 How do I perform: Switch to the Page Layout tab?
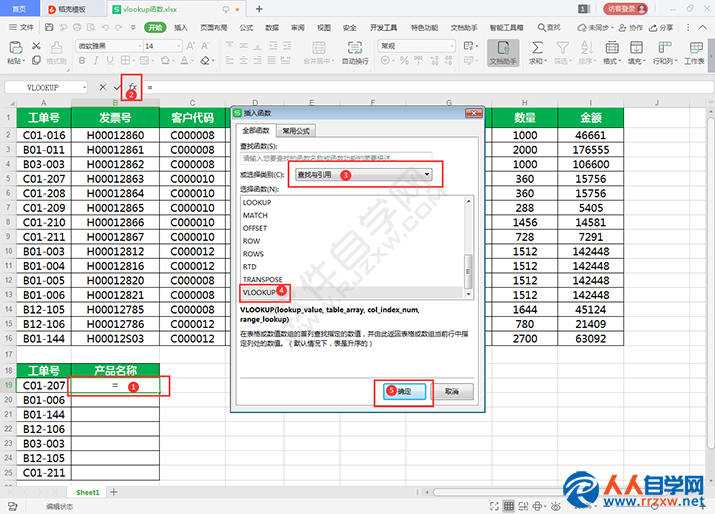point(213,28)
